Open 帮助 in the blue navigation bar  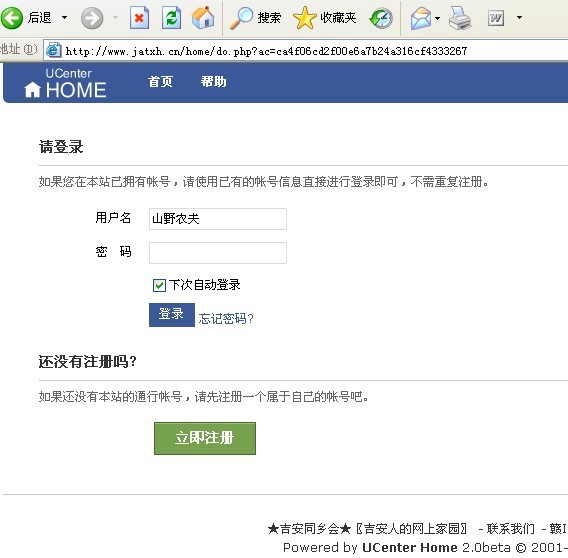pos(213,82)
